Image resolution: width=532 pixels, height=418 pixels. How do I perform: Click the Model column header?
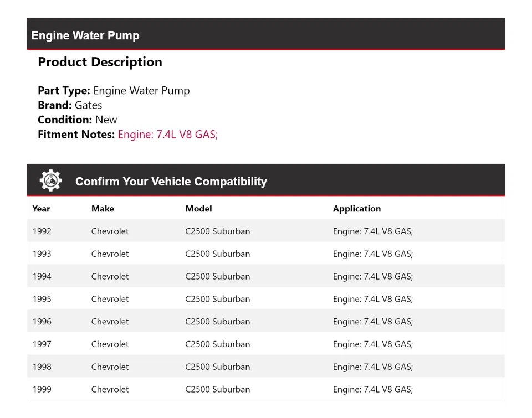tap(198, 209)
